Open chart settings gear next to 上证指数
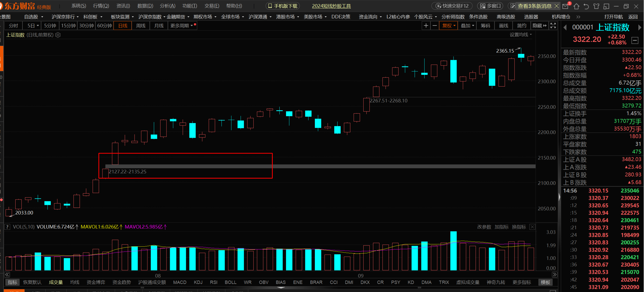 tap(58, 35)
